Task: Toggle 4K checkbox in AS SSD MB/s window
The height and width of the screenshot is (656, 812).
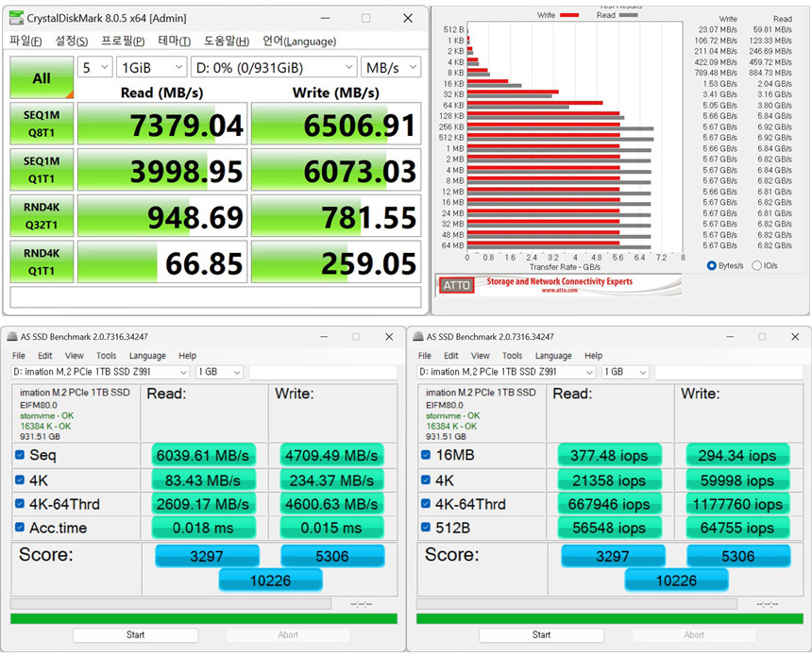Action: 20,479
